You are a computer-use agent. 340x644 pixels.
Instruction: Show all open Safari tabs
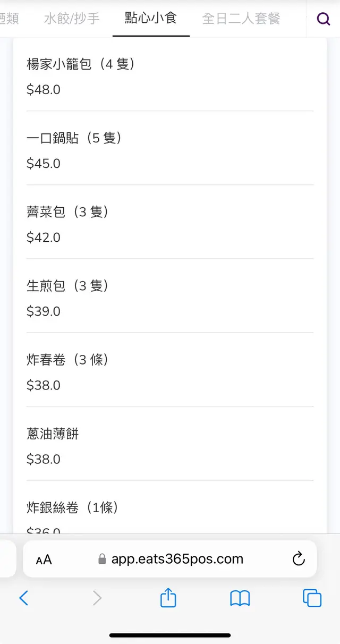coord(312,598)
